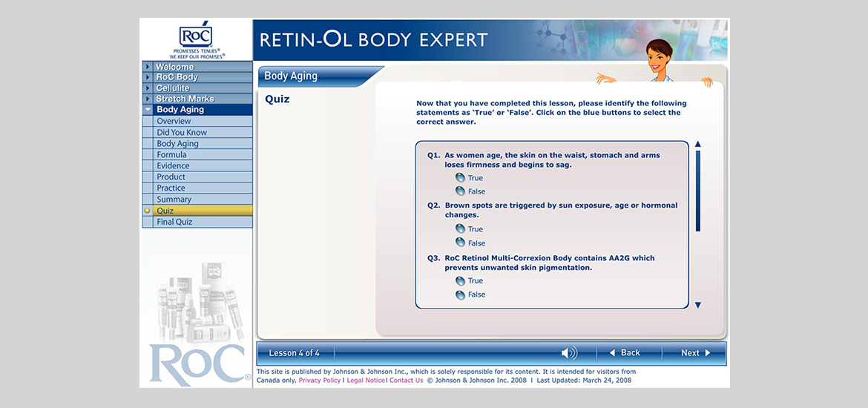
Task: Click the scroll down arrow in quiz panel
Action: pos(697,305)
